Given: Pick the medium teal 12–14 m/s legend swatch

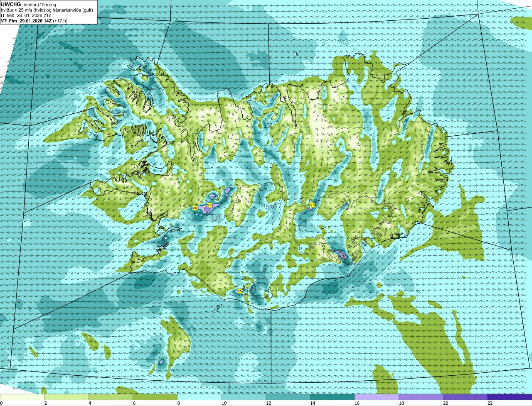Looking at the screenshot, I should point(288,397).
